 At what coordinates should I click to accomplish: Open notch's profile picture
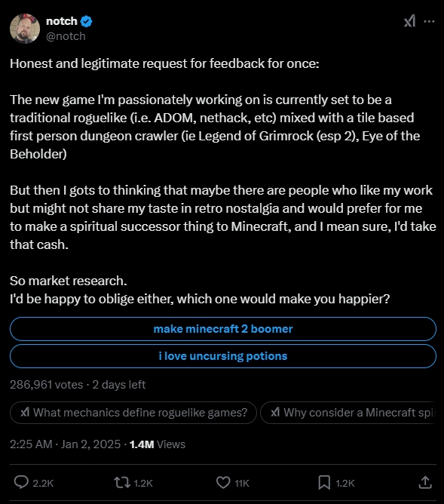coord(25,28)
